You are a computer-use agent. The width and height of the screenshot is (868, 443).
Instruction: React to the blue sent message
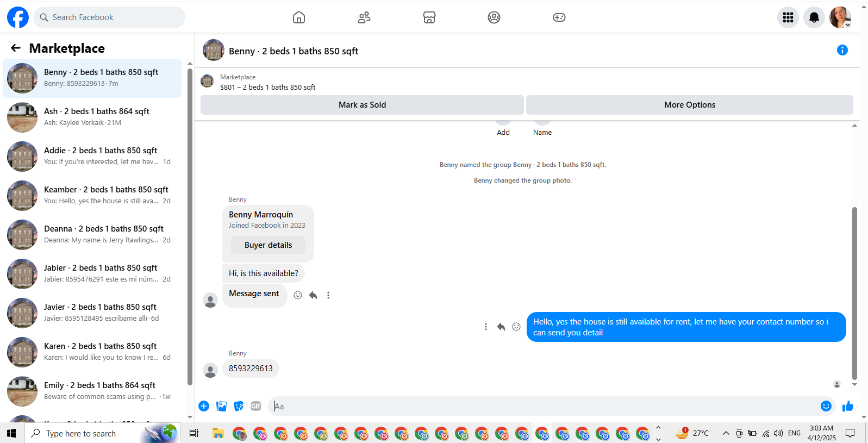[x=516, y=327]
